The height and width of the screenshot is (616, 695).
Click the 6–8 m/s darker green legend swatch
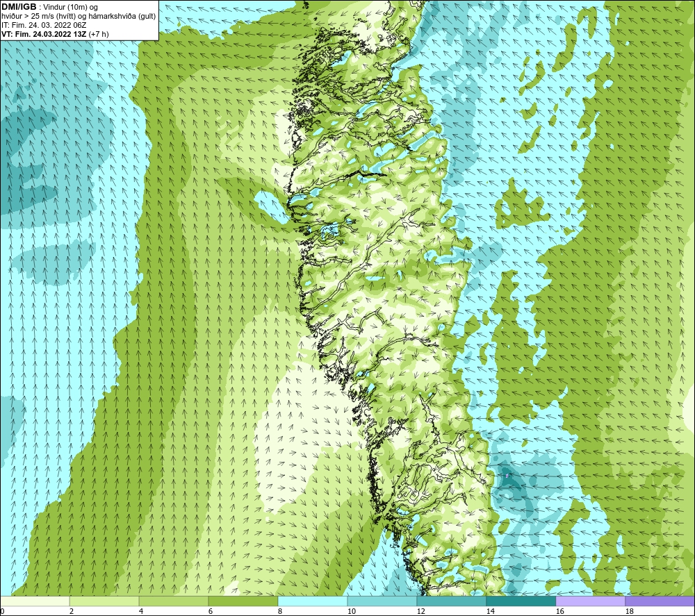243,601
